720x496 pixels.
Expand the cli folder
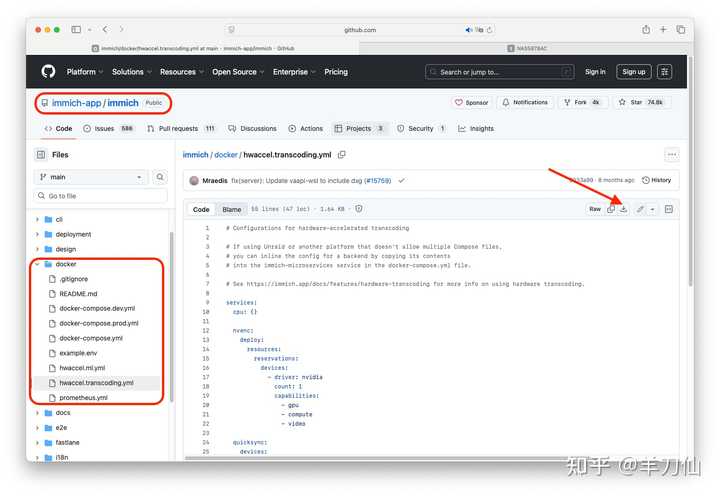[x=37, y=220]
